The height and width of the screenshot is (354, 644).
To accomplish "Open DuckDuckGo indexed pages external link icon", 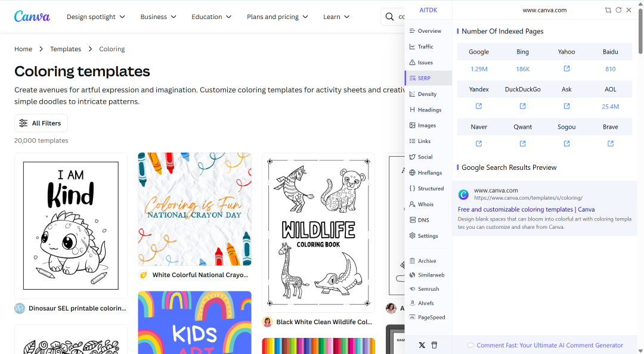I will 522,106.
